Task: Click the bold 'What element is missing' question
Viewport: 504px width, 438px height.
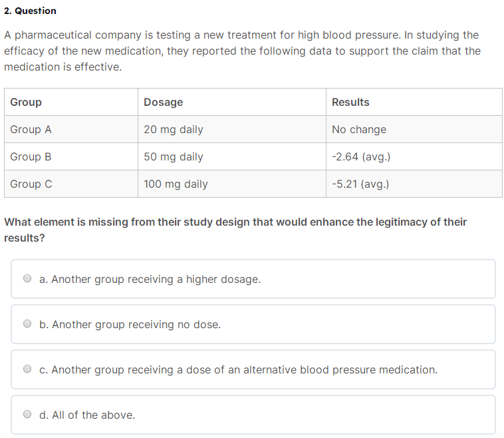Action: (235, 230)
